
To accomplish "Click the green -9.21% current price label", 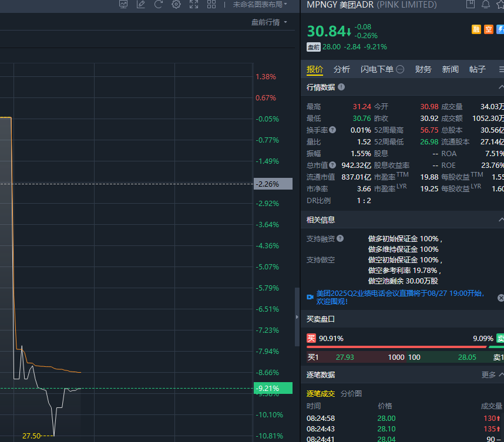I will pos(273,388).
